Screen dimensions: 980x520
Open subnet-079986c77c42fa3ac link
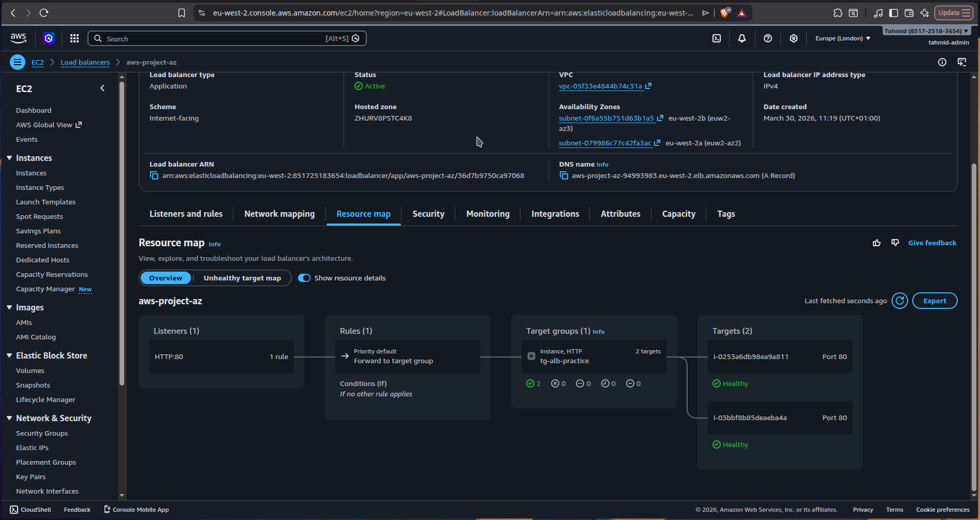click(x=609, y=143)
